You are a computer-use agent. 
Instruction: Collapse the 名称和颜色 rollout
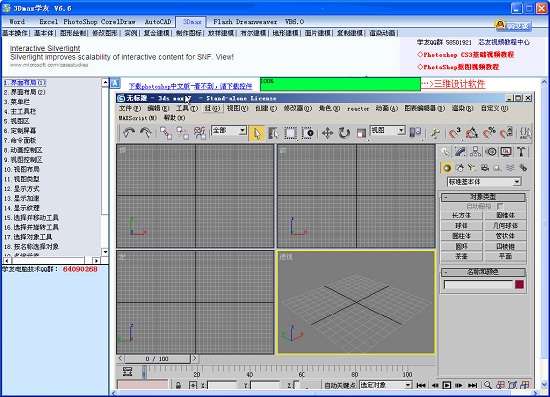[483, 272]
